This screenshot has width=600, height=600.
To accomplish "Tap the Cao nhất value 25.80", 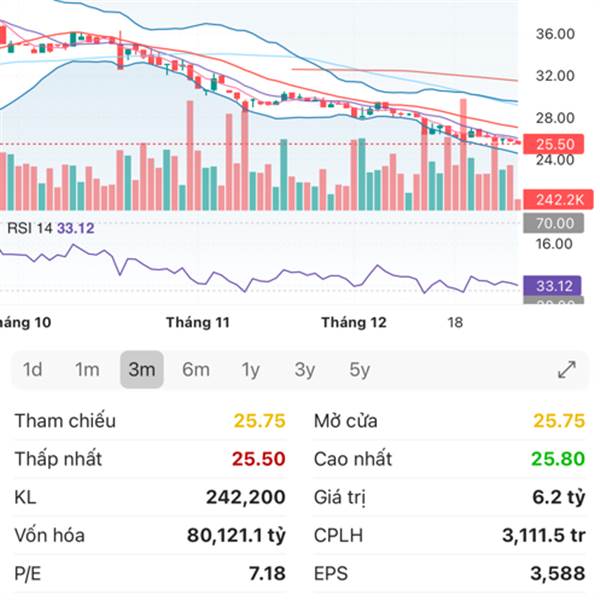I will click(x=558, y=459).
